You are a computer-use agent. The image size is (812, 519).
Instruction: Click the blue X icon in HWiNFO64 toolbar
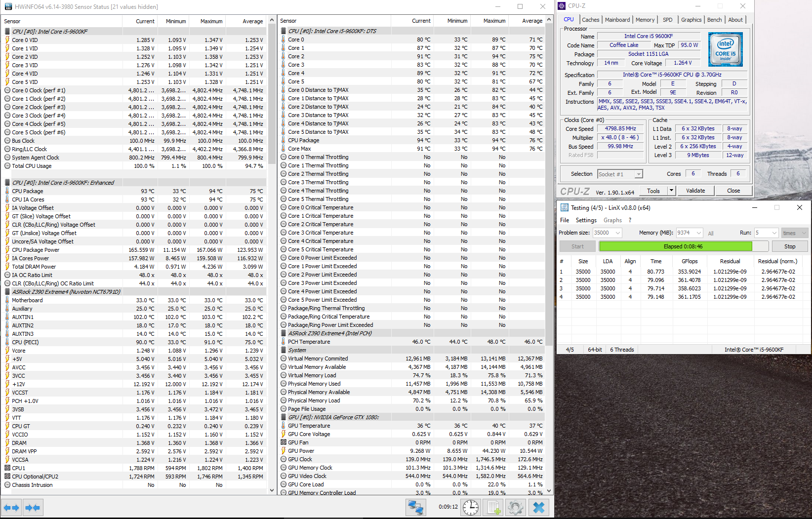pyautogui.click(x=539, y=507)
